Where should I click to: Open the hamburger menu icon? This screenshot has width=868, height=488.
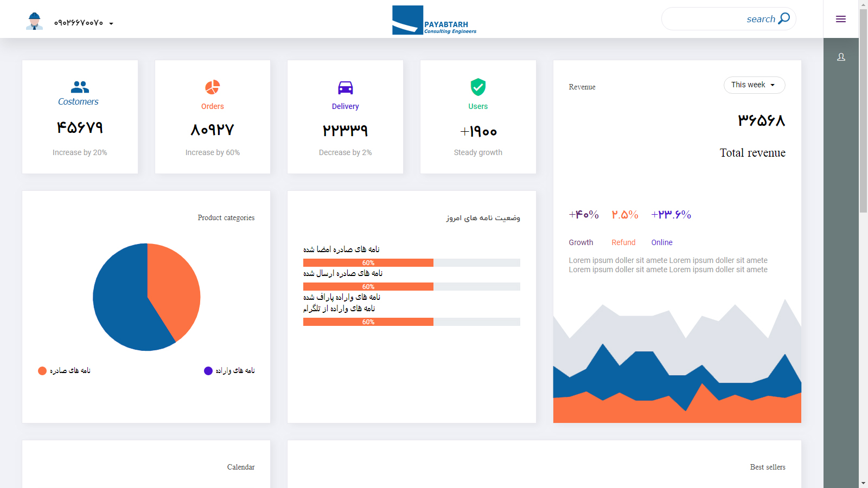tap(841, 19)
